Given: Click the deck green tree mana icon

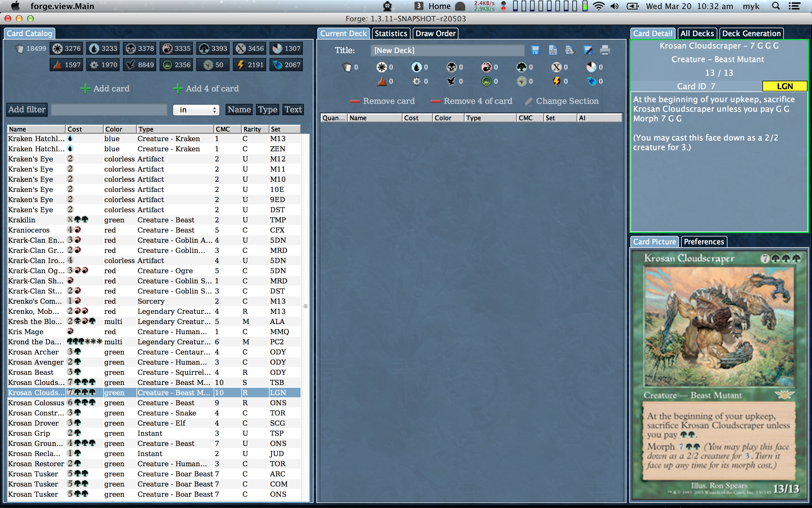Looking at the screenshot, I should point(521,67).
